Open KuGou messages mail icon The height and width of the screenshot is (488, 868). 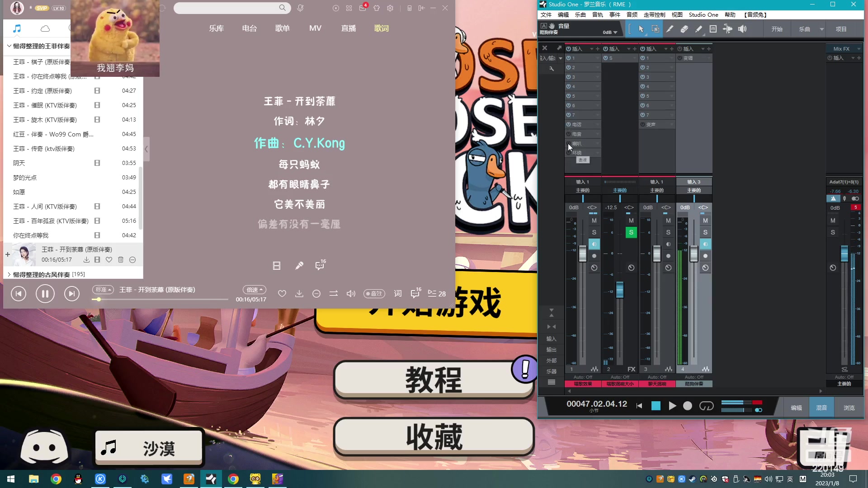pyautogui.click(x=363, y=8)
